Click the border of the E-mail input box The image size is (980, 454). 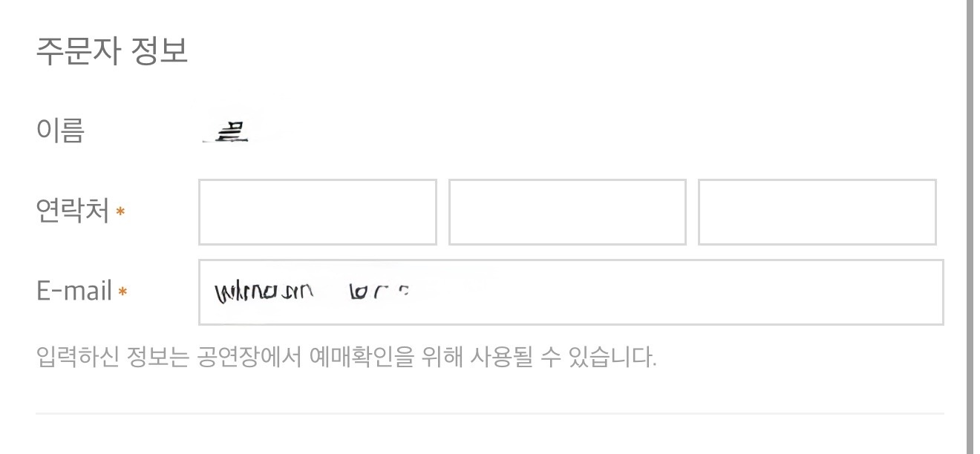(x=570, y=261)
